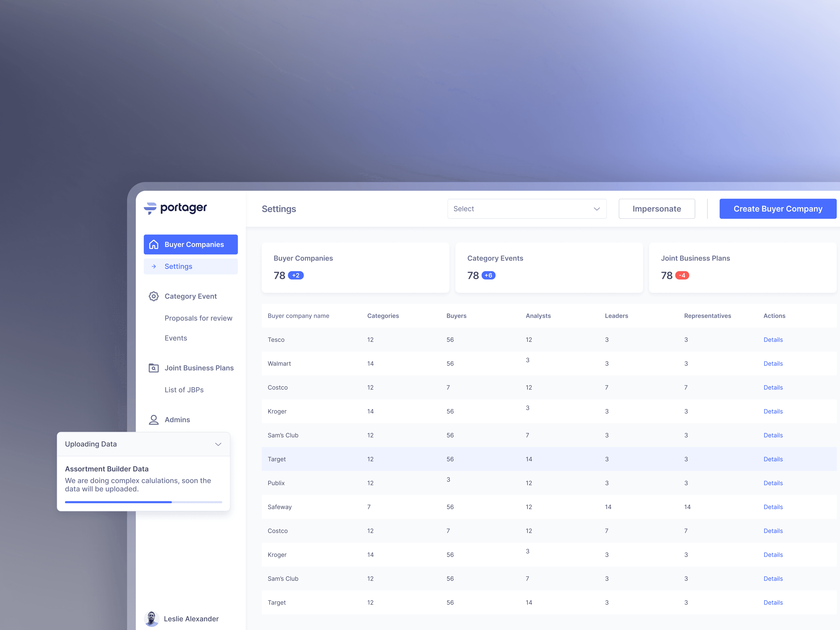Open the Select dropdown
This screenshot has height=630, width=840.
pos(527,208)
